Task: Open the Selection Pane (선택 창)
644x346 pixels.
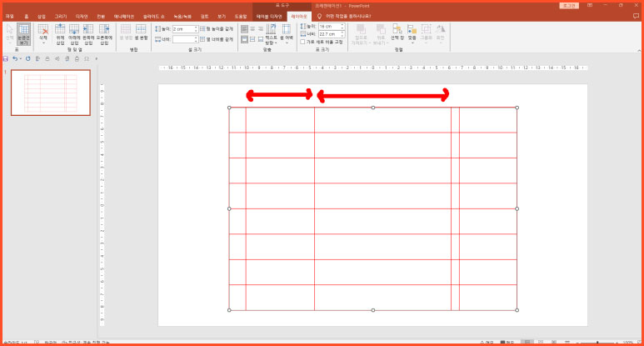Action: 397,32
